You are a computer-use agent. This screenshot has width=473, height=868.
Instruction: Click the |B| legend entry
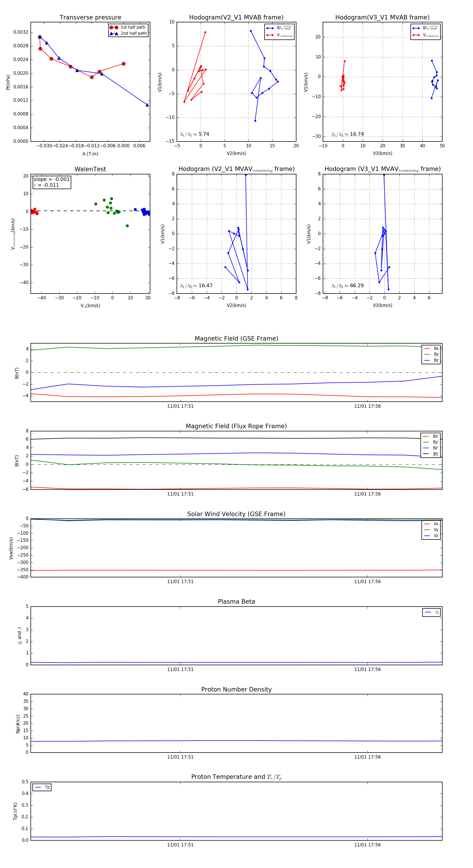pos(431,454)
